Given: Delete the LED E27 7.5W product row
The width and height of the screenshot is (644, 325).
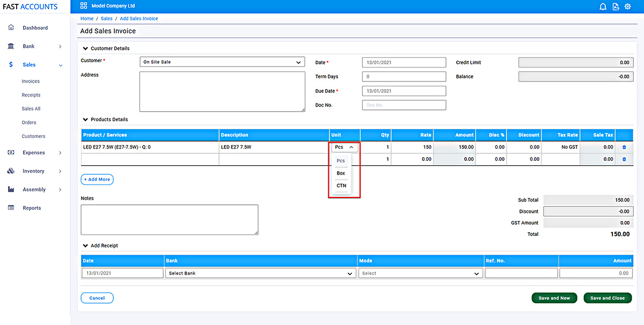Looking at the screenshot, I should point(624,147).
